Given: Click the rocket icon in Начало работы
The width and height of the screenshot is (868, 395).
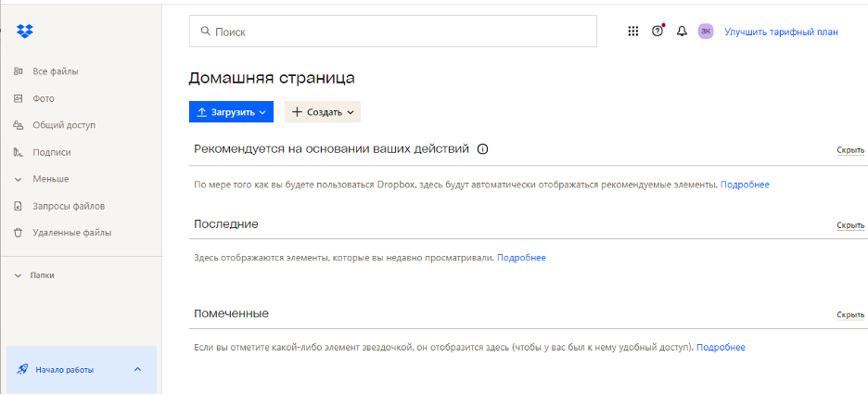Looking at the screenshot, I should coord(22,370).
